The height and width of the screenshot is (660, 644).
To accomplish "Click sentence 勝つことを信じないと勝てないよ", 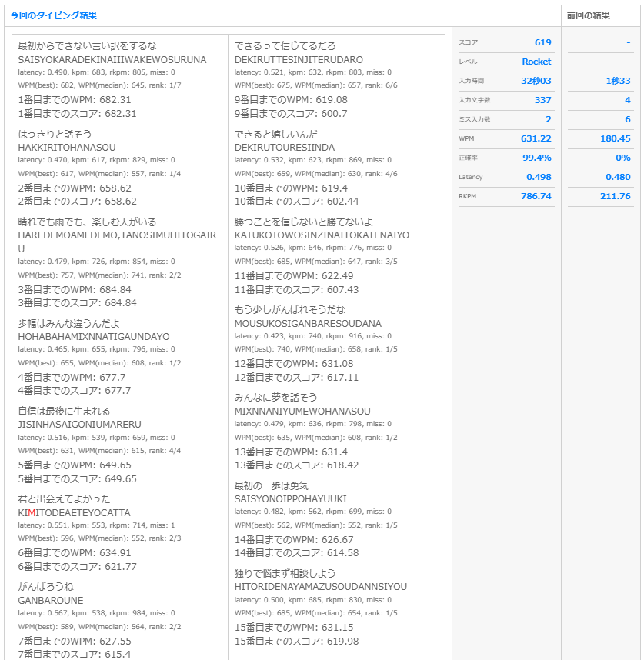I will pyautogui.click(x=303, y=222).
